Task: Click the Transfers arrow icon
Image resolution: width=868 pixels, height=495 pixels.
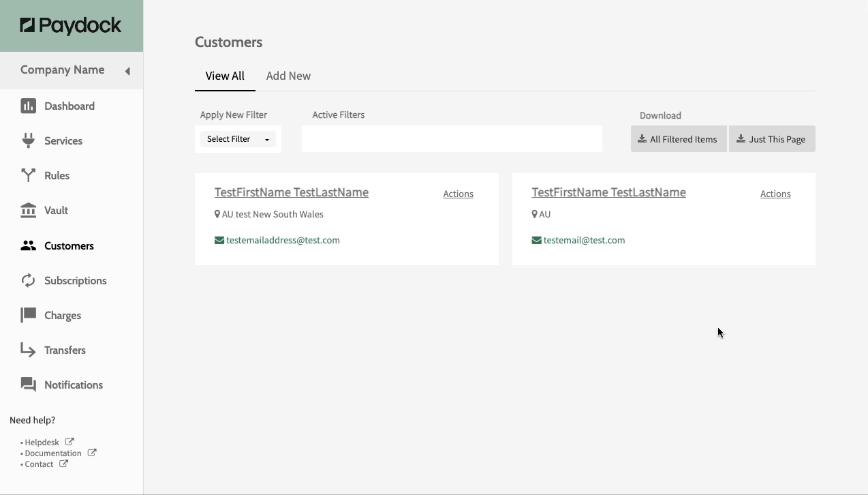Action: point(28,350)
